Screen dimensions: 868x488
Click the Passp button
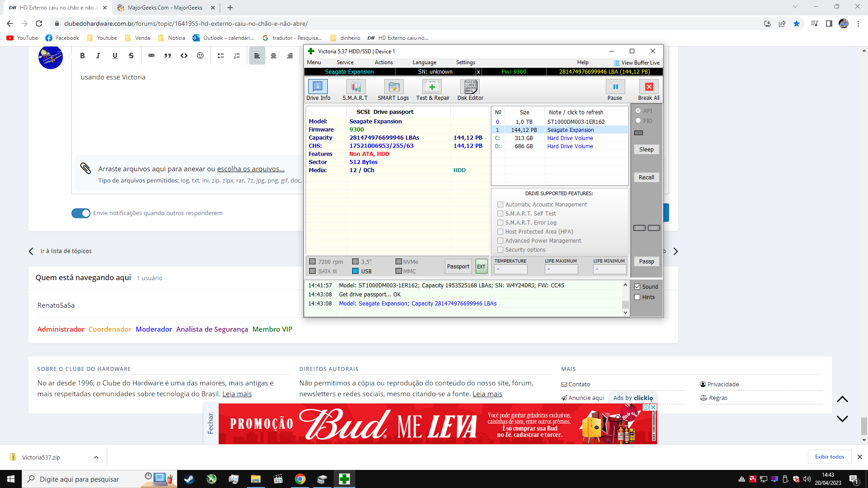[646, 262]
